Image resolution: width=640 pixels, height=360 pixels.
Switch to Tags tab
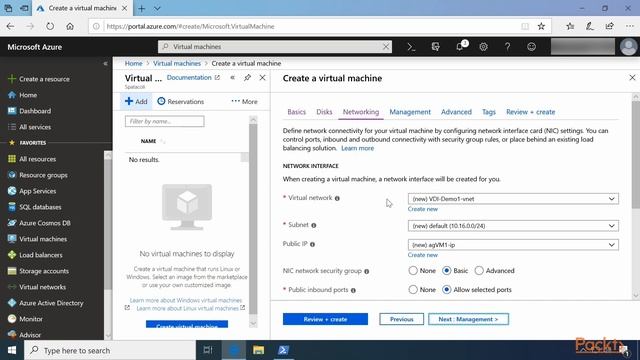[x=489, y=112]
